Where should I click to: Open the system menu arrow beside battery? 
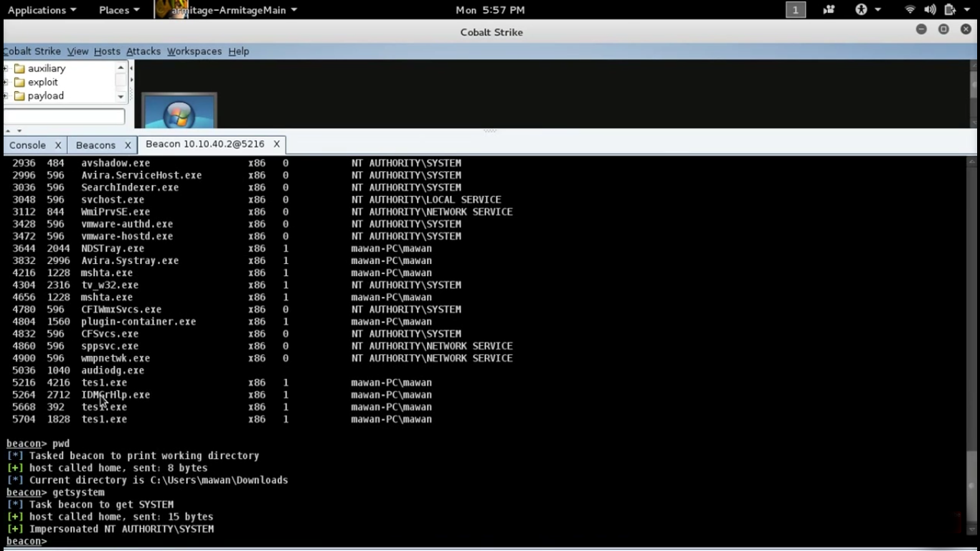point(966,10)
